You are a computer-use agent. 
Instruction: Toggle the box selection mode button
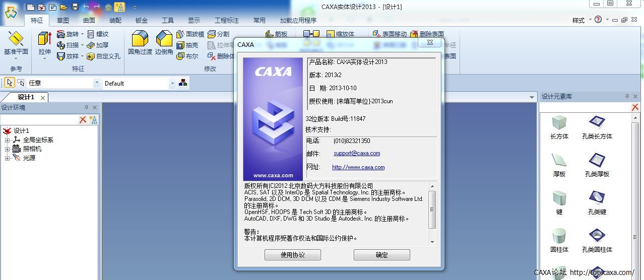(21, 83)
